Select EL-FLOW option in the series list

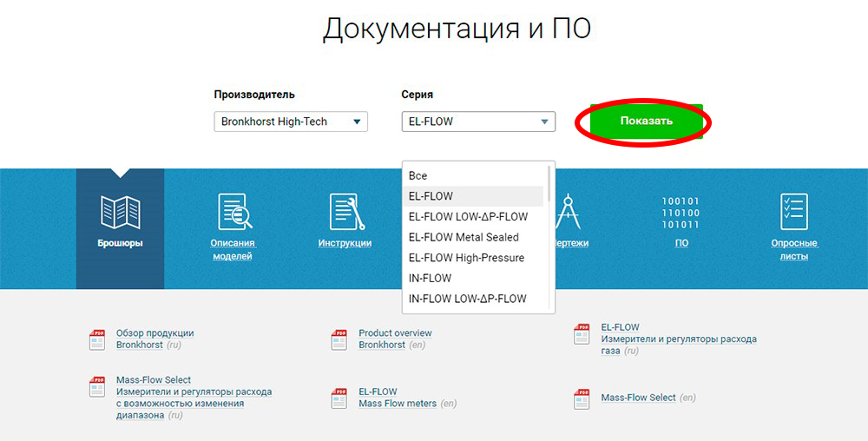(x=473, y=196)
